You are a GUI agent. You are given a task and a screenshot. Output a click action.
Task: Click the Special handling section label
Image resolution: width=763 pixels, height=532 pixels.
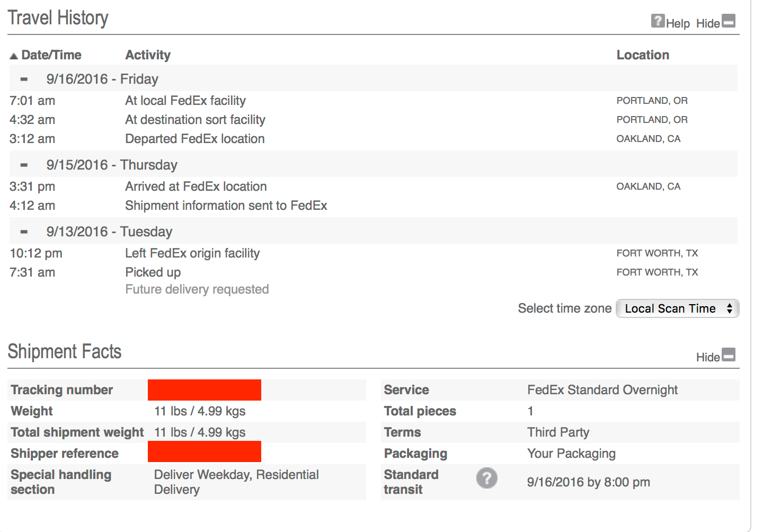pos(61,482)
